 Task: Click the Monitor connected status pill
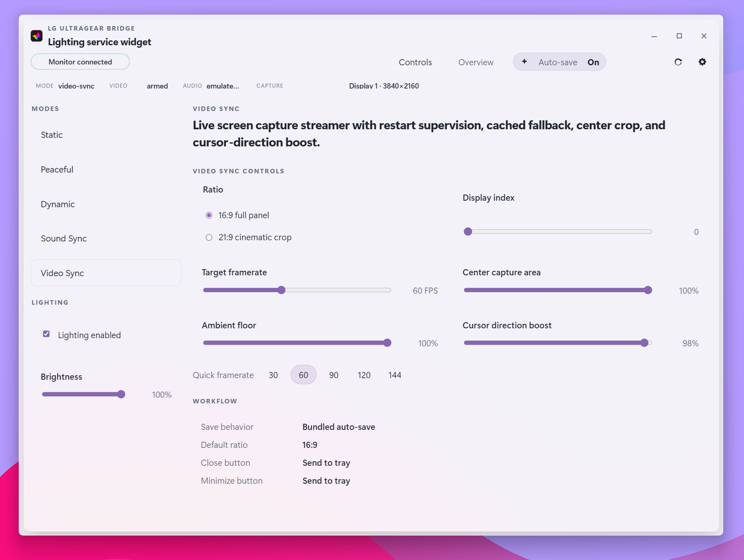(80, 62)
